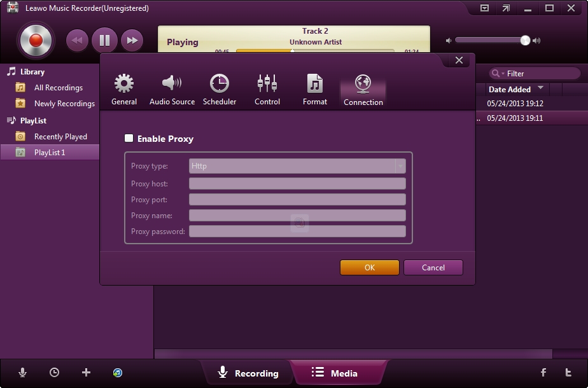The height and width of the screenshot is (388, 588).
Task: Click the music disc icon in bottom toolbar
Action: click(x=118, y=373)
